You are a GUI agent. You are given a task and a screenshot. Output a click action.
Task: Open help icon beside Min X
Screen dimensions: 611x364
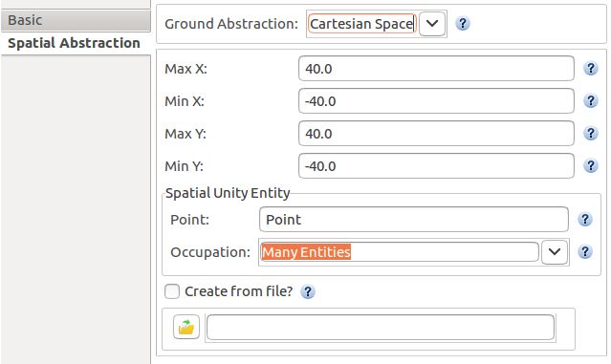pyautogui.click(x=590, y=101)
